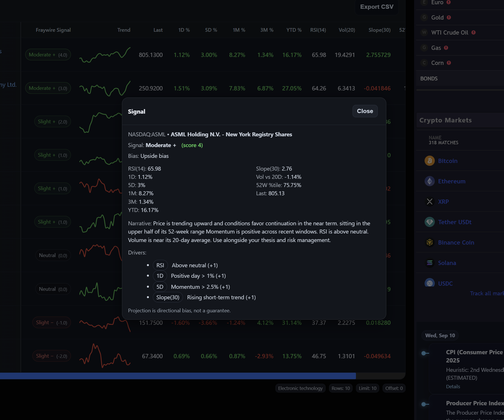Open the Track all markets link
Viewport: 504px width, 420px height.
point(486,293)
